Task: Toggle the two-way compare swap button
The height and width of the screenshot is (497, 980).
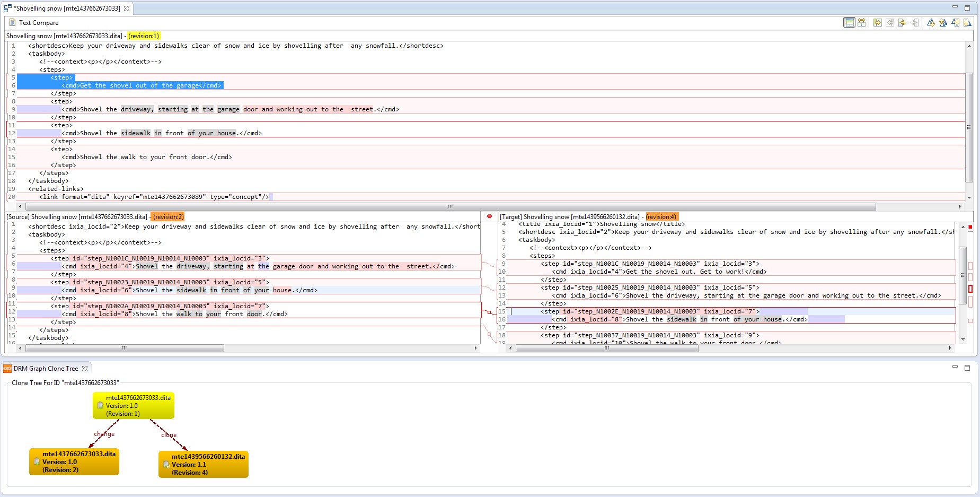Action: (862, 22)
